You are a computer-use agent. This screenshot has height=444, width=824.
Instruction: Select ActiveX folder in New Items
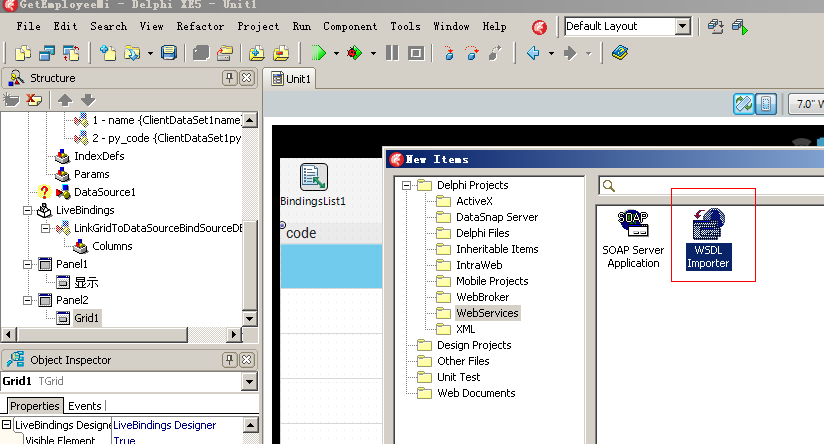click(x=474, y=201)
